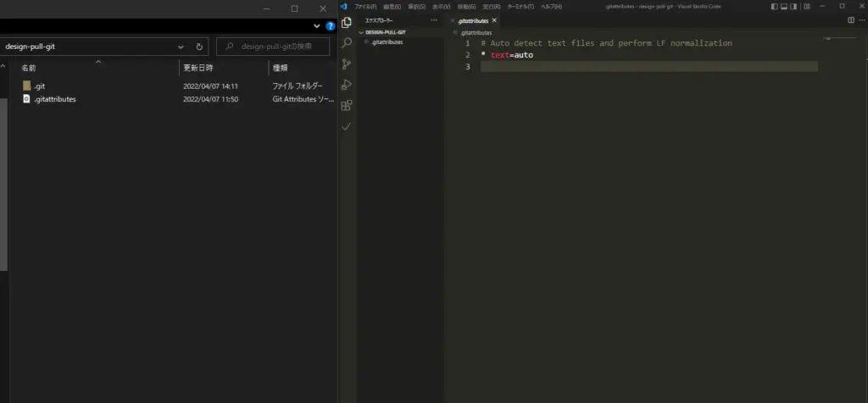
Task: Toggle secondary sidebar layout icon in VS Code
Action: [x=793, y=7]
